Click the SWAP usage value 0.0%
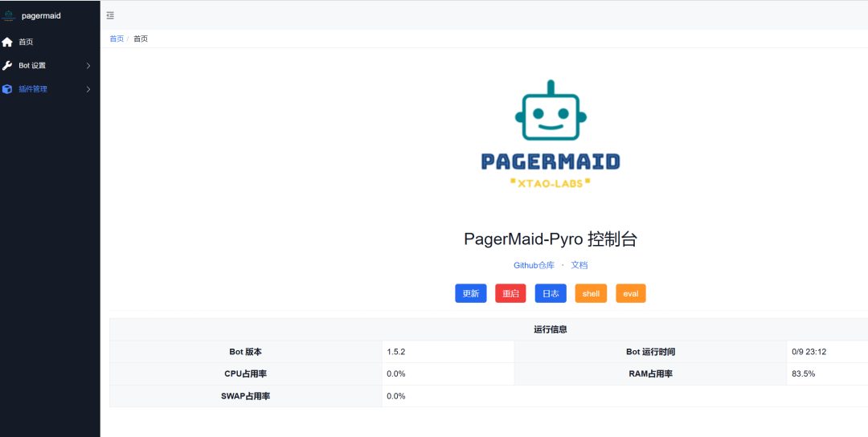Screen dimensions: 868x437 (396, 396)
